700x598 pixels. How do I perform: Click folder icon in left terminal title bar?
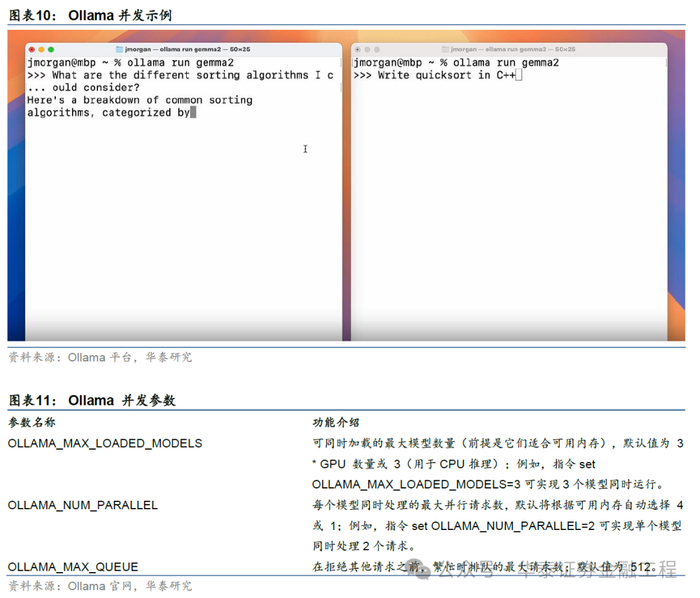[119, 49]
